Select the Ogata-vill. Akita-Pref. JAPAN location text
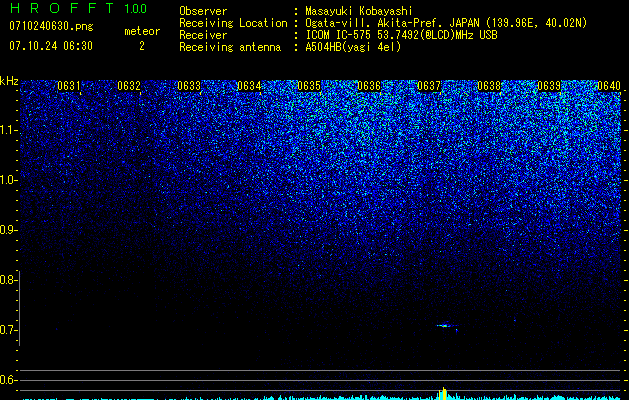 tap(446, 23)
